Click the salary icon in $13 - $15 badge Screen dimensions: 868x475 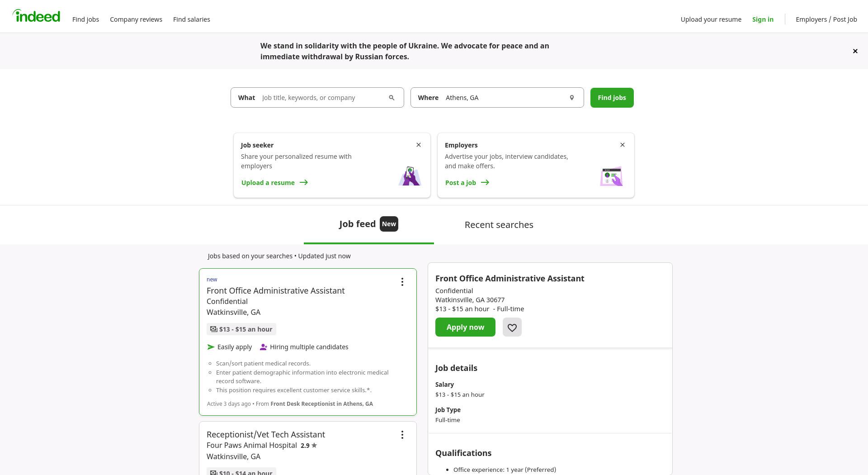point(213,329)
